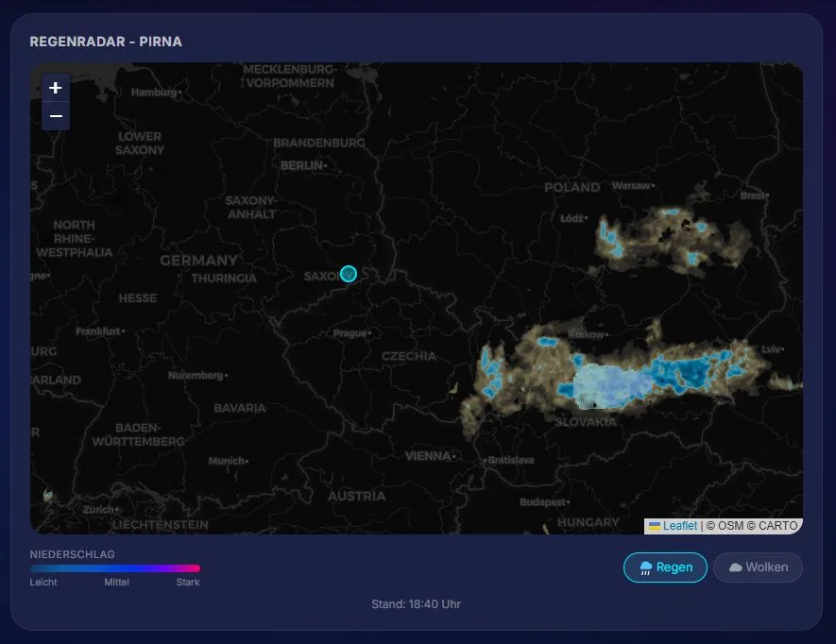Zoom out with the minus button
Screen dimensions: 836x644
pyautogui.click(x=56, y=116)
